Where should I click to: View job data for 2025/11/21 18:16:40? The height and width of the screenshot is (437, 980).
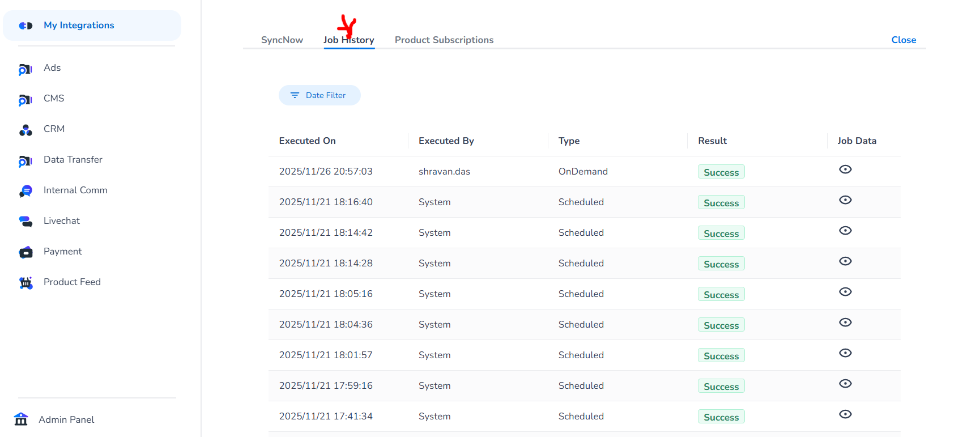point(845,200)
